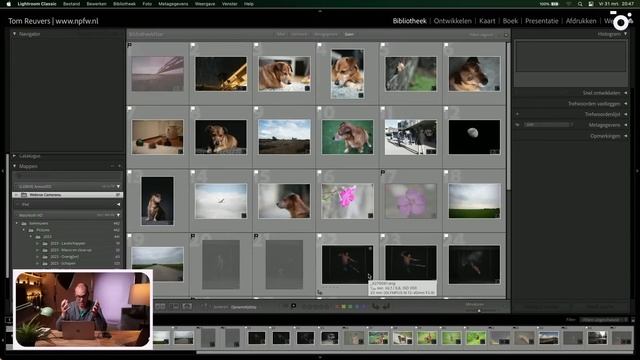
Task: Select the bird in sky thumbnail
Action: coord(221,200)
